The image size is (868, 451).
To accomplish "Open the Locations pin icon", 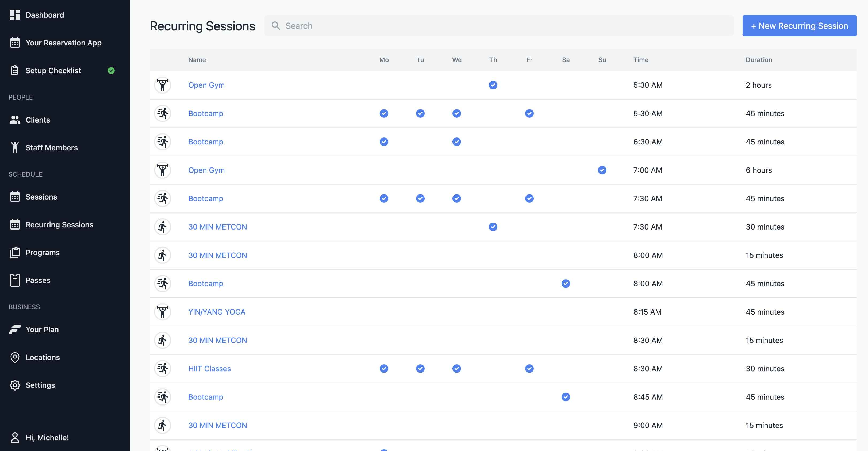I will [x=15, y=357].
